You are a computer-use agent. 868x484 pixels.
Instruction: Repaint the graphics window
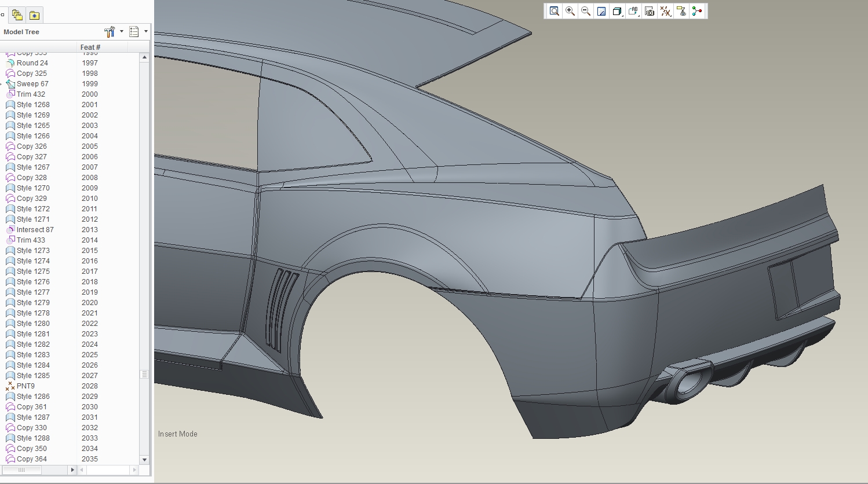(601, 11)
